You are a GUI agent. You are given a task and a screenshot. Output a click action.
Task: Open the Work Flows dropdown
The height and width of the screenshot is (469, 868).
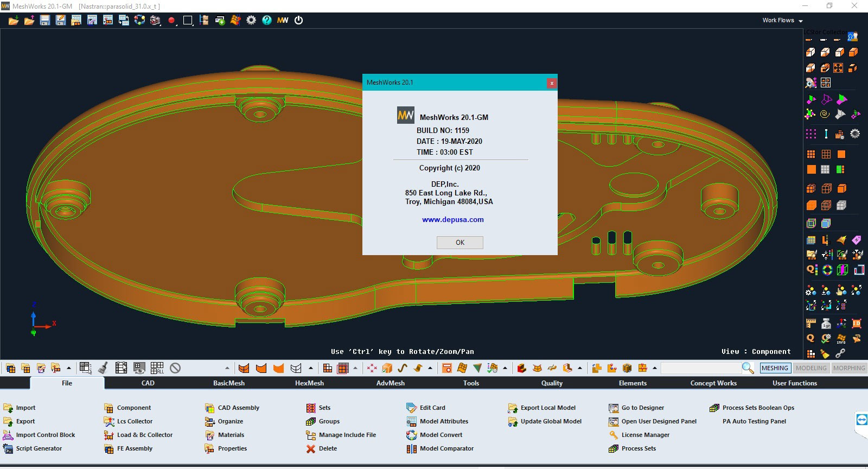[x=782, y=20]
